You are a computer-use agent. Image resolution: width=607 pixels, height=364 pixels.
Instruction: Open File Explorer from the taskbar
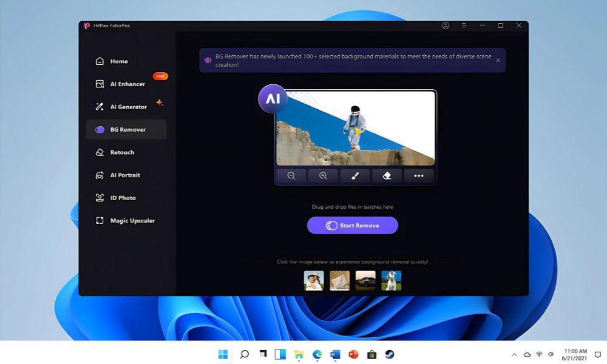[299, 354]
